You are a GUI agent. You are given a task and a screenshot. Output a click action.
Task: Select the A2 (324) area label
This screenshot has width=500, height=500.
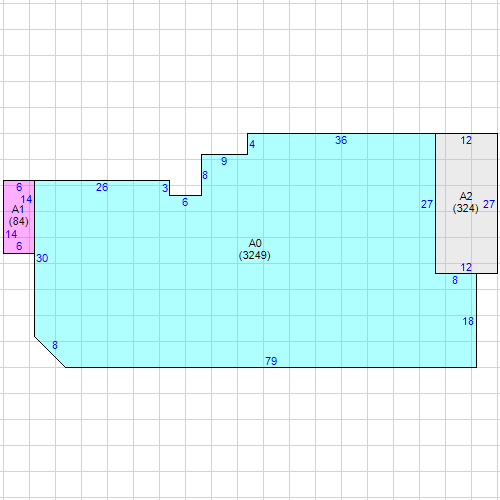coord(466,202)
